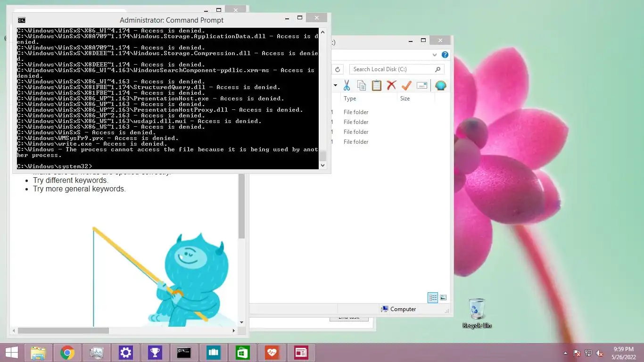Click the Command Prompt scrollbar thumb
The height and width of the screenshot is (362, 644).
(x=323, y=156)
